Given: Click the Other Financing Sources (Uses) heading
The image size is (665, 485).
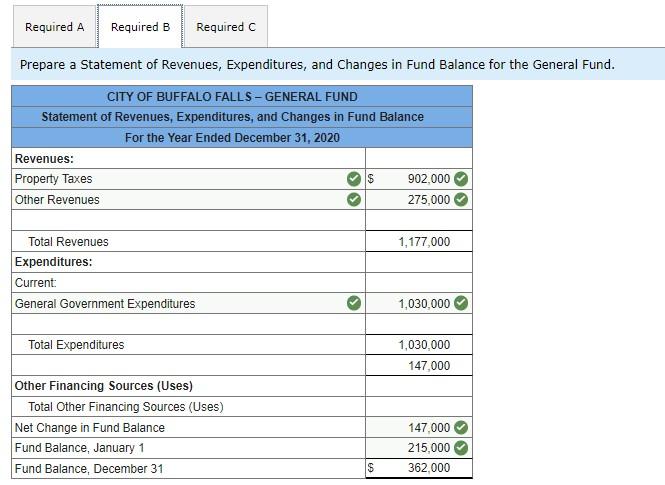Looking at the screenshot, I should coord(103,386).
